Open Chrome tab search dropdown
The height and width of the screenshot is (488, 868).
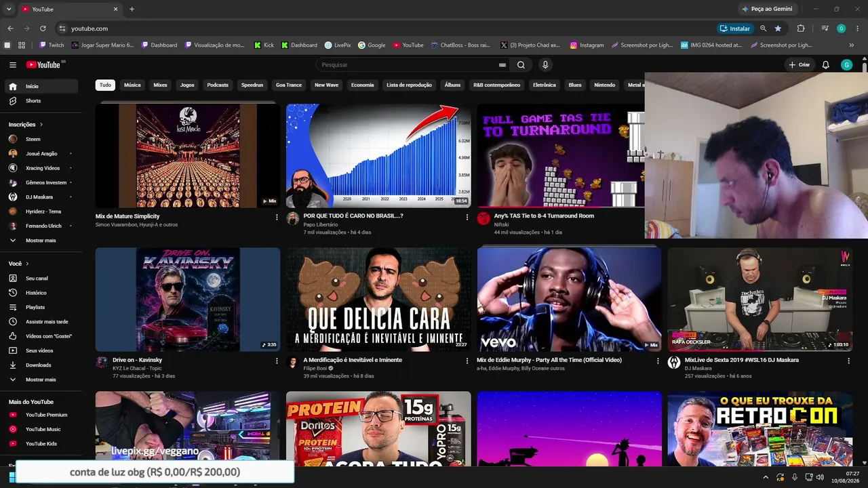9,9
